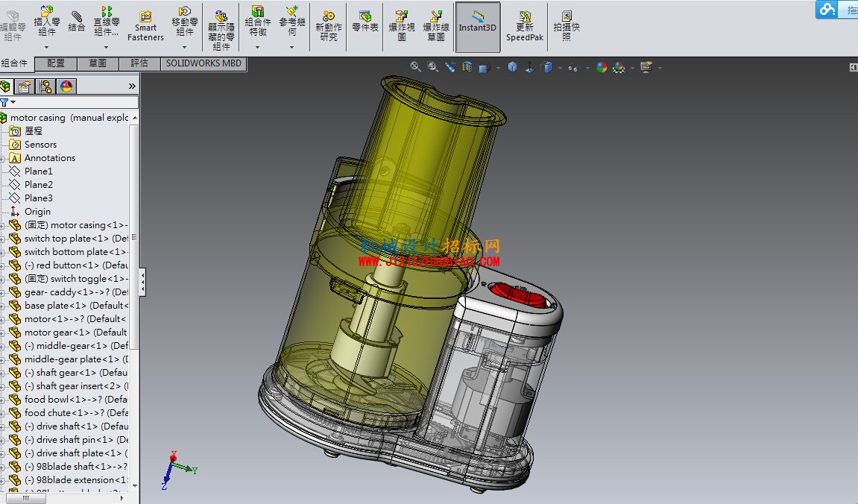Image resolution: width=858 pixels, height=504 pixels.
Task: Click Edit Appearance color ball icon
Action: pyautogui.click(x=602, y=67)
